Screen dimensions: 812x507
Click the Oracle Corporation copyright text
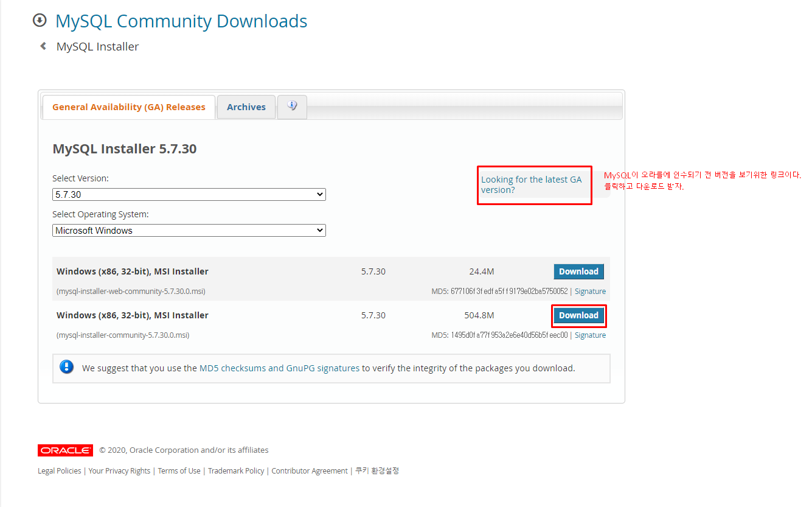tap(184, 450)
